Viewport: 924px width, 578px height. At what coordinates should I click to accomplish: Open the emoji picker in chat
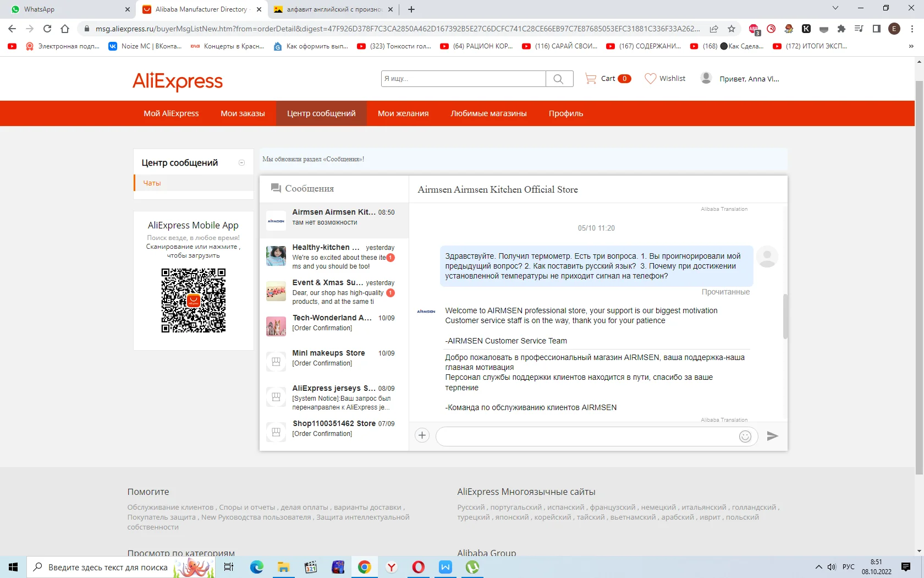click(745, 437)
